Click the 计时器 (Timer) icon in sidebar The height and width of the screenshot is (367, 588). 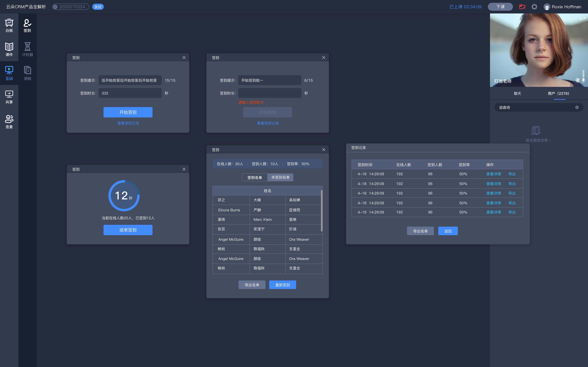coord(27,49)
